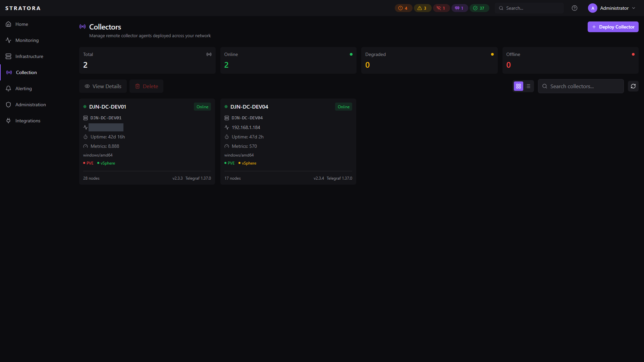This screenshot has width=644, height=362.
Task: Click the IP address 192.168.1.184
Action: pyautogui.click(x=246, y=127)
